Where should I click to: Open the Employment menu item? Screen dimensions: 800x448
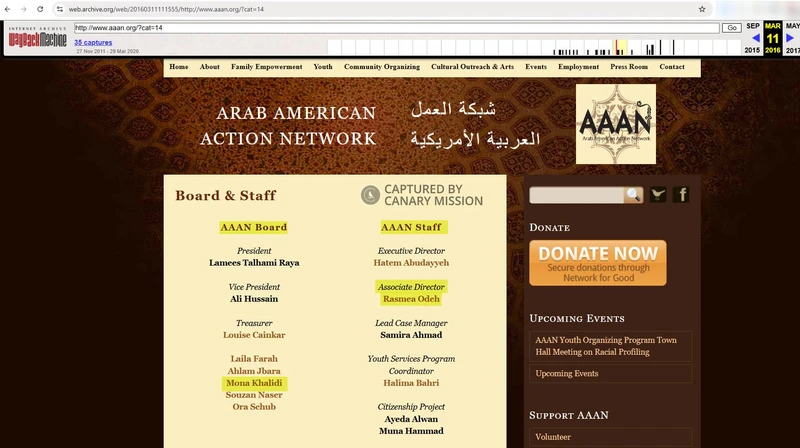(x=579, y=67)
